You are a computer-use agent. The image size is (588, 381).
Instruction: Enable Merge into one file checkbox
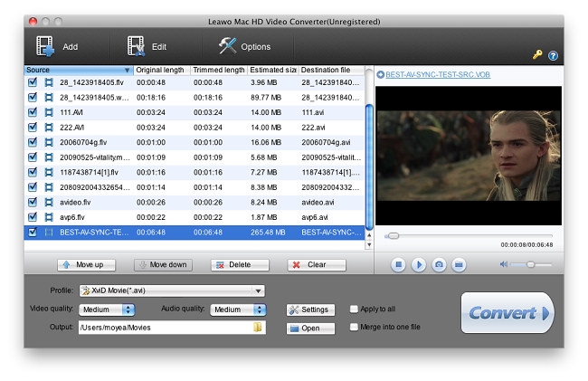coord(354,327)
